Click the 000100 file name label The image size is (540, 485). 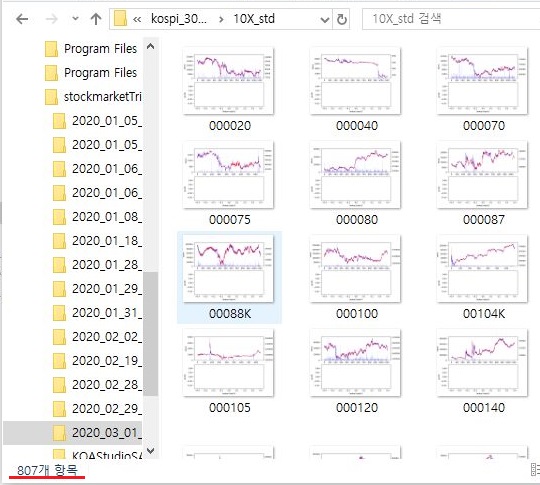click(357, 314)
